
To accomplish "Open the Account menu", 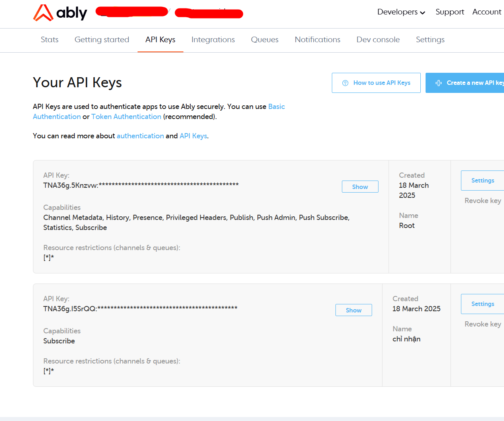I will 487,12.
